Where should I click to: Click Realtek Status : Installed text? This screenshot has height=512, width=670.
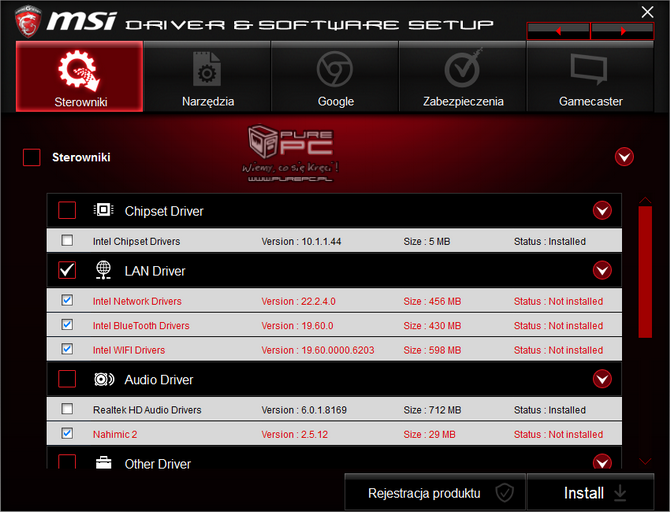(550, 410)
